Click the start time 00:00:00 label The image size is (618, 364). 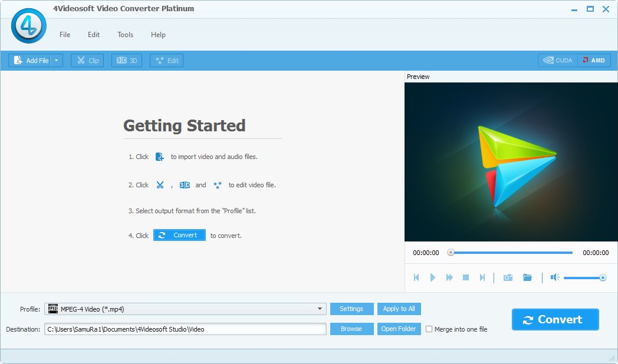click(x=426, y=253)
